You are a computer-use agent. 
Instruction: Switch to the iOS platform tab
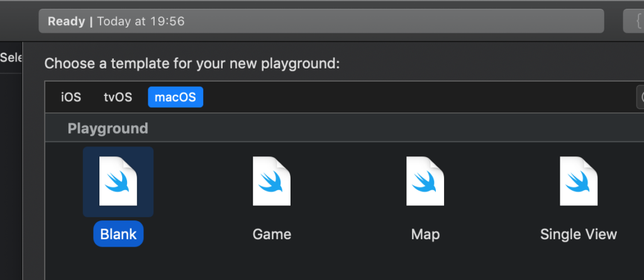[71, 97]
